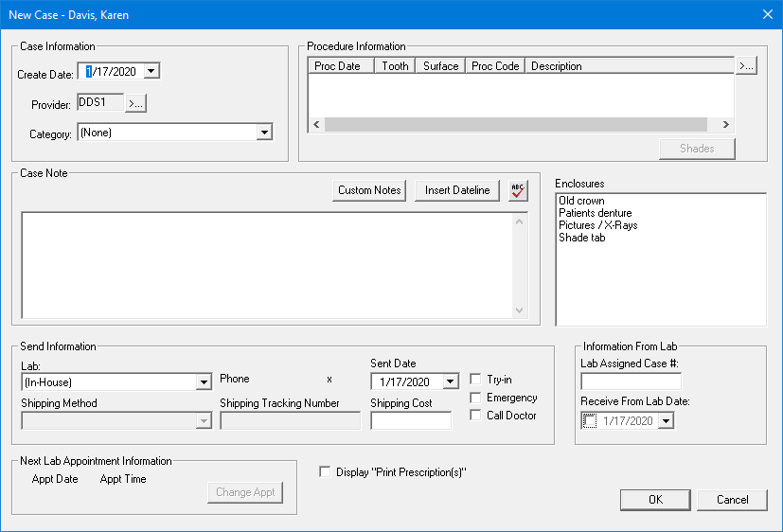783x532 pixels.
Task: Open the Create Date dropdown calendar
Action: coord(152,71)
